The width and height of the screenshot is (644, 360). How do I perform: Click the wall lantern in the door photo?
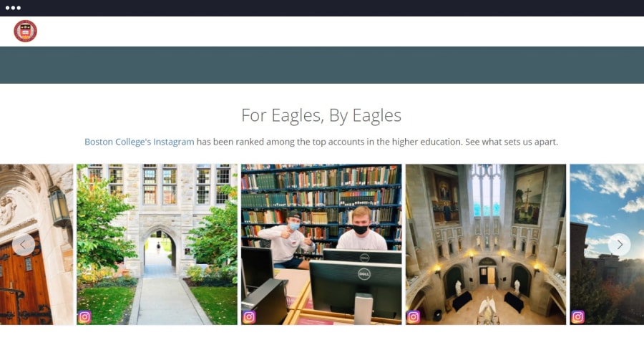(59, 207)
